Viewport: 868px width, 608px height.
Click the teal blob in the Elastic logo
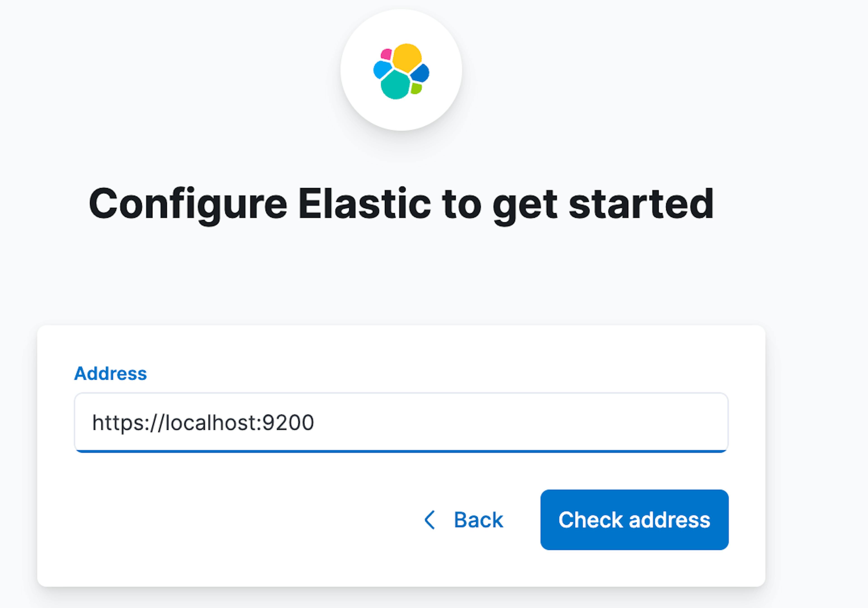[395, 85]
